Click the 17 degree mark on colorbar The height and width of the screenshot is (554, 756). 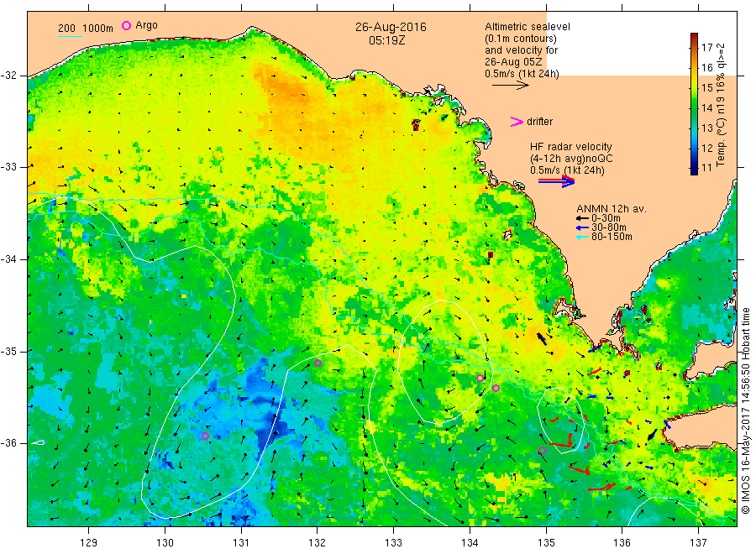(706, 47)
